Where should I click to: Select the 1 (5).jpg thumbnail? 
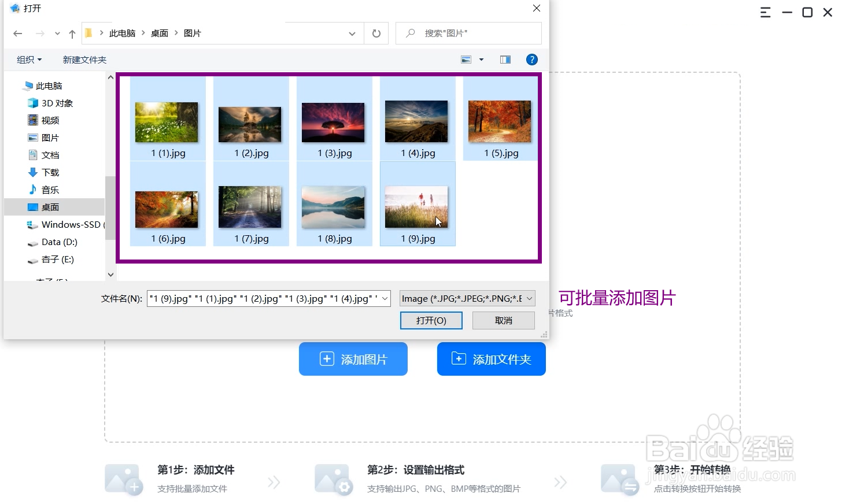500,121
